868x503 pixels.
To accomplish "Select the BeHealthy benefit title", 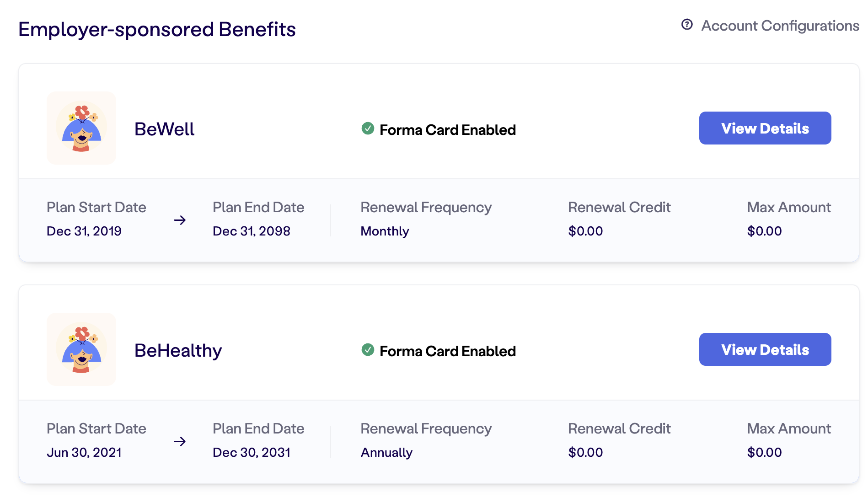I will [x=178, y=351].
